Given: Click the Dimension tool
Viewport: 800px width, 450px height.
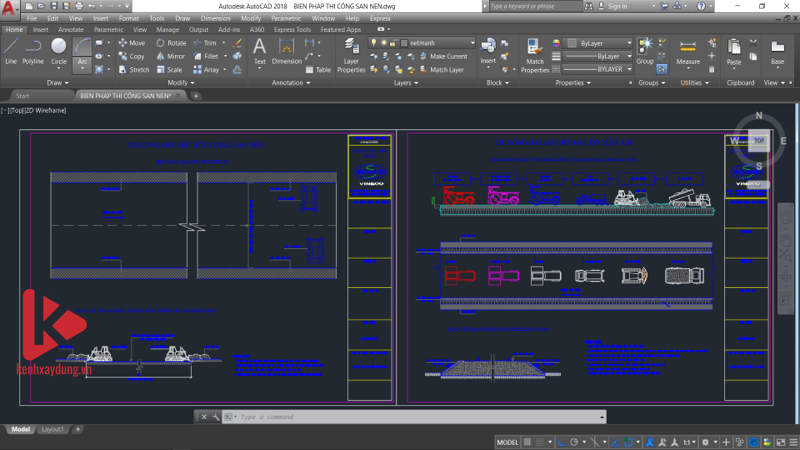Looking at the screenshot, I should (x=287, y=49).
